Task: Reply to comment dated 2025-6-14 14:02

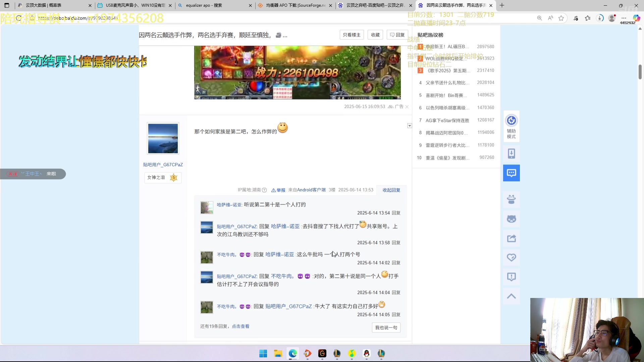Action: [x=396, y=263]
